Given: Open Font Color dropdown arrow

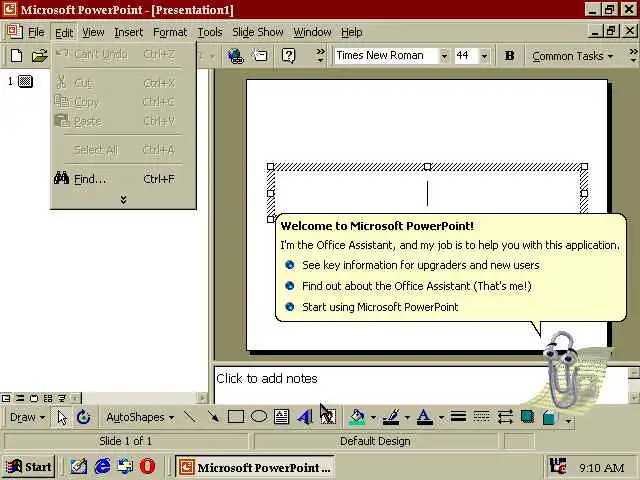Looking at the screenshot, I should pos(441,418).
